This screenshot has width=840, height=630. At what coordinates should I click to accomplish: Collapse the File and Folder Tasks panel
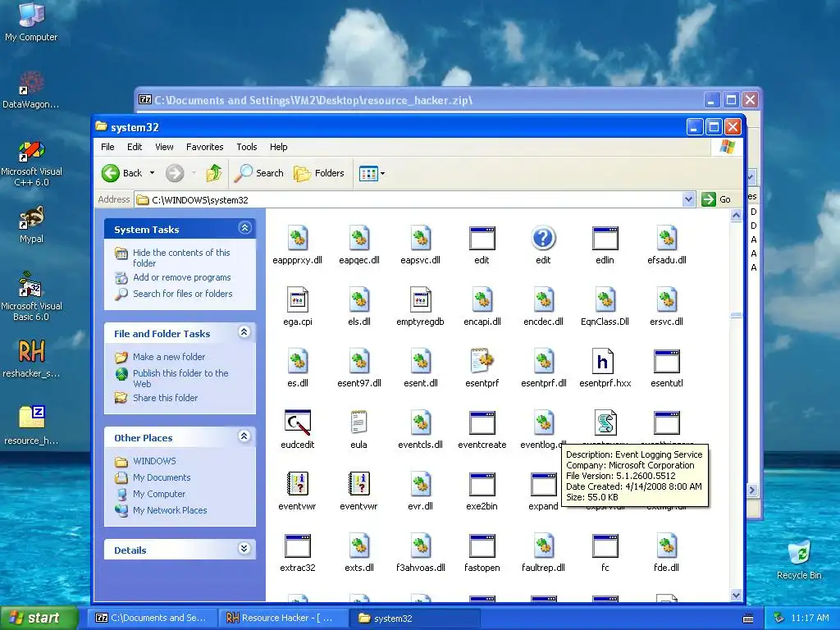coord(244,333)
